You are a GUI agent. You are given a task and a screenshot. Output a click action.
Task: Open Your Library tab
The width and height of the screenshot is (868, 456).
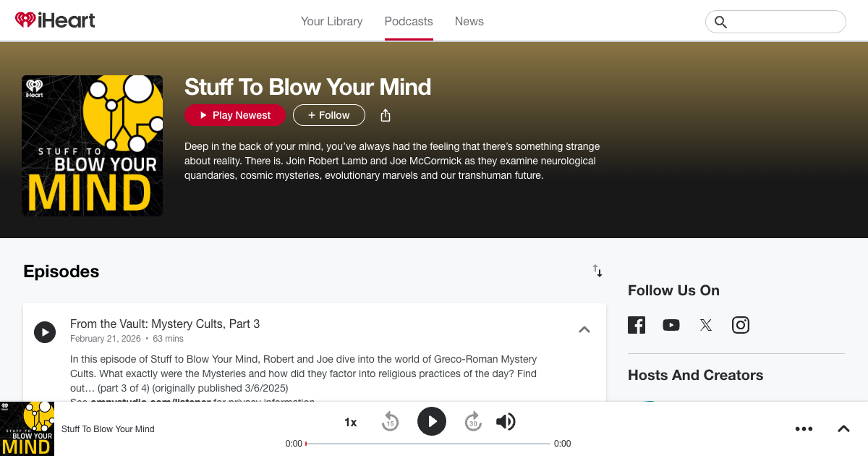[331, 21]
